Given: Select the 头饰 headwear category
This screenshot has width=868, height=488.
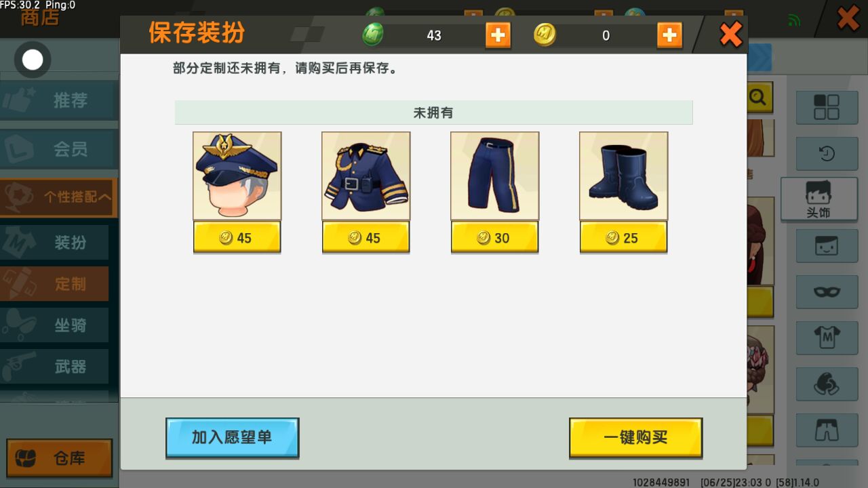Looking at the screenshot, I should point(818,199).
